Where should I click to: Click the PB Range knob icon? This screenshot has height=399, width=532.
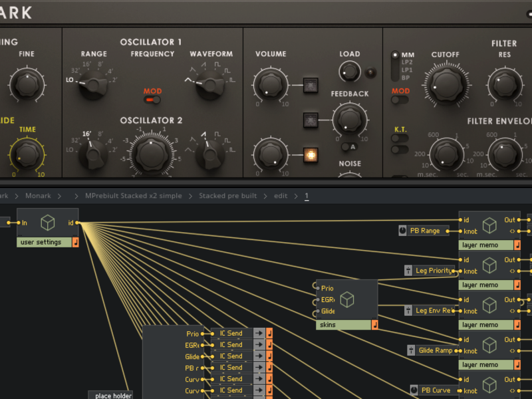[x=402, y=231]
